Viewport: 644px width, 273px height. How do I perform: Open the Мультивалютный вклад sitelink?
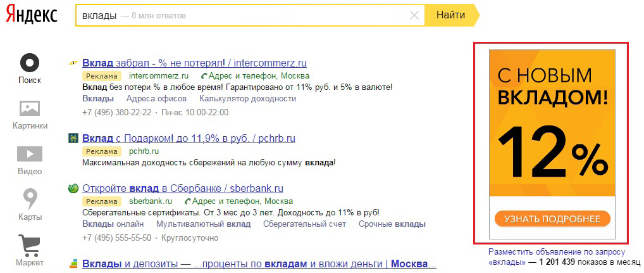[x=203, y=224]
